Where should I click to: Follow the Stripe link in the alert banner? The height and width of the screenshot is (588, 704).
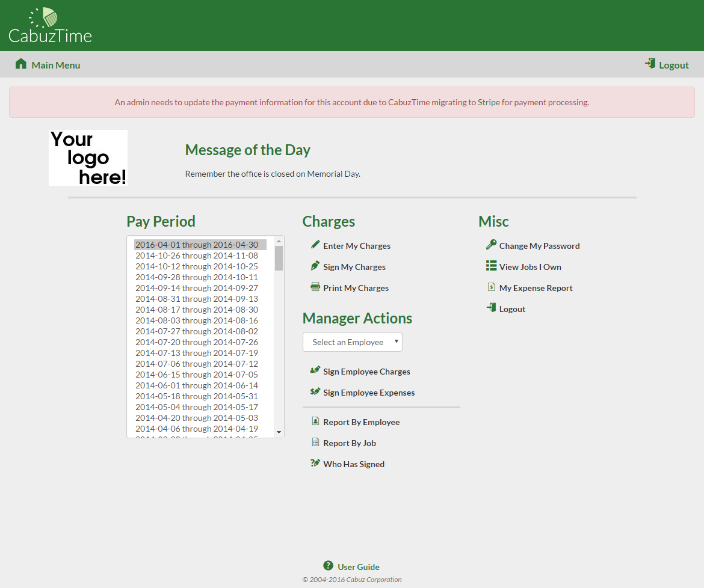[x=490, y=102]
